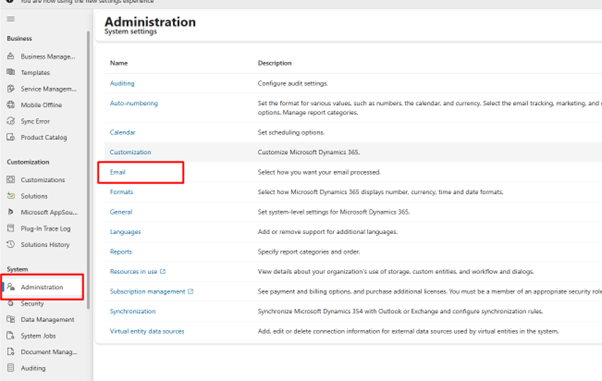Collapse the sidebar with hamburger icon
Screen dimensions: 602x381
(x=11, y=19)
